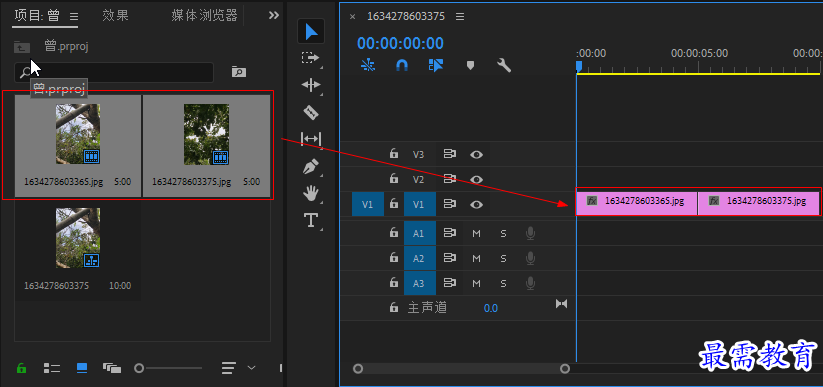Click find-in-bin folder search icon
823x387 pixels.
pos(239,72)
